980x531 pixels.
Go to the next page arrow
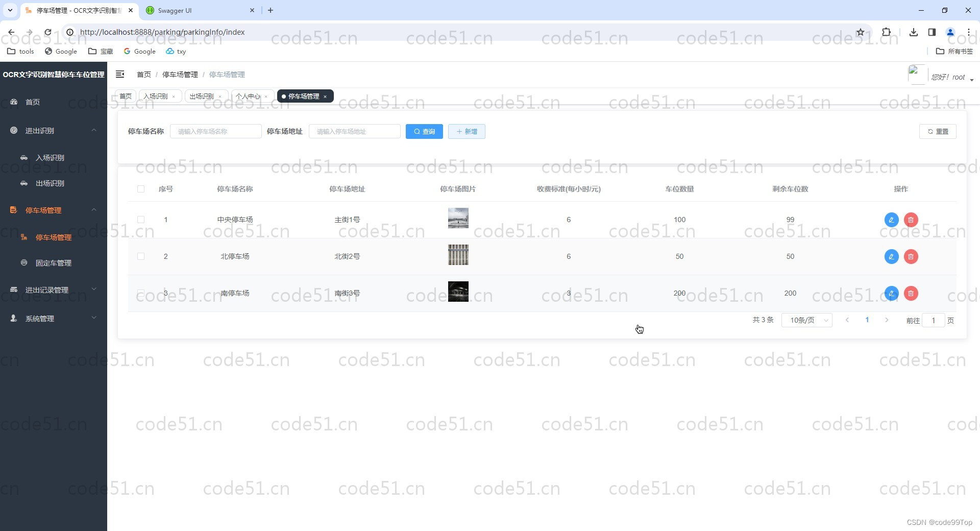[x=887, y=320]
